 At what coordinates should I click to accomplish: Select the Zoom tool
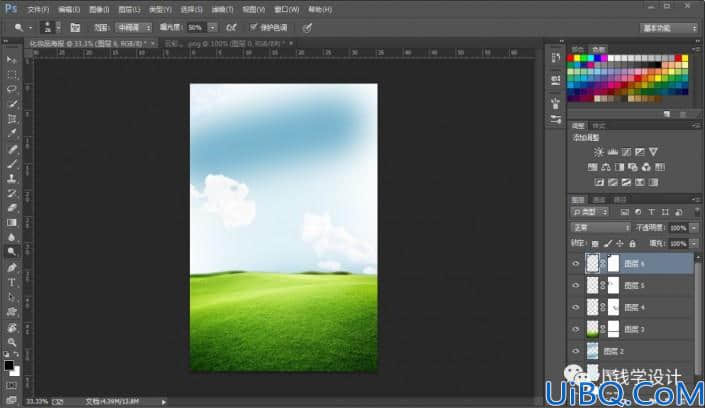point(12,343)
